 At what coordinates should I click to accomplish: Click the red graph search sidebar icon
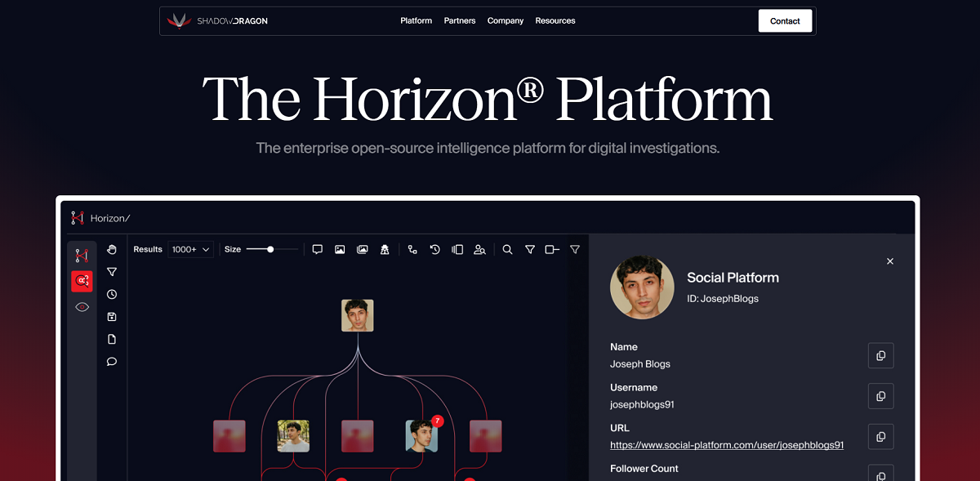pyautogui.click(x=82, y=281)
